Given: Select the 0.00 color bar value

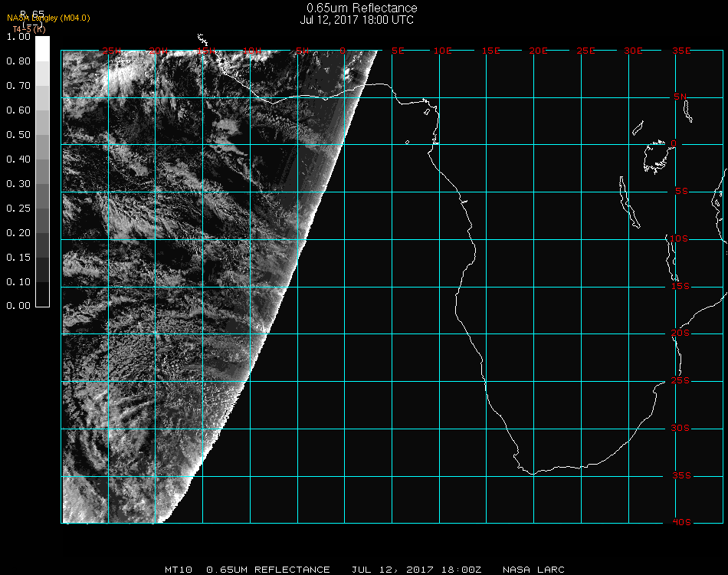Looking at the screenshot, I should tap(18, 306).
